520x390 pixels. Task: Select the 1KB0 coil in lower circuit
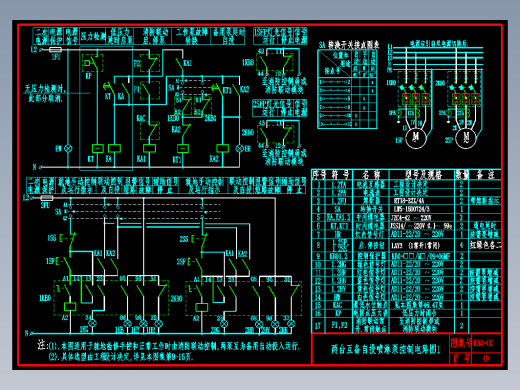coord(70,307)
